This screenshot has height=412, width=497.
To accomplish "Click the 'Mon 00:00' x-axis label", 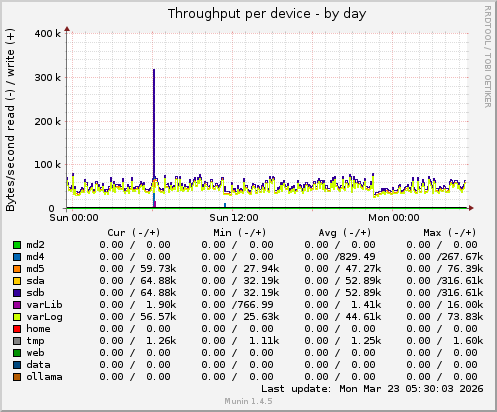I will tap(394, 218).
